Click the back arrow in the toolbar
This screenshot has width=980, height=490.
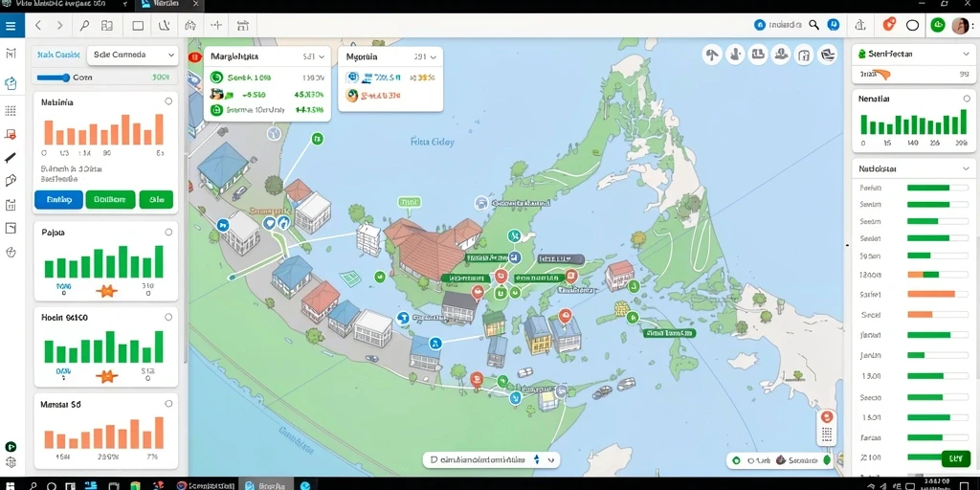point(38,26)
